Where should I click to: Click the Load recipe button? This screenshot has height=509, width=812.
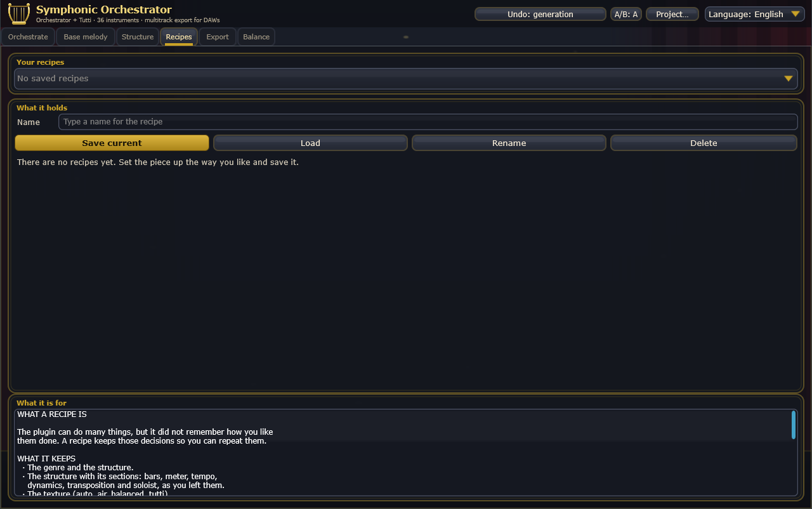pos(310,143)
